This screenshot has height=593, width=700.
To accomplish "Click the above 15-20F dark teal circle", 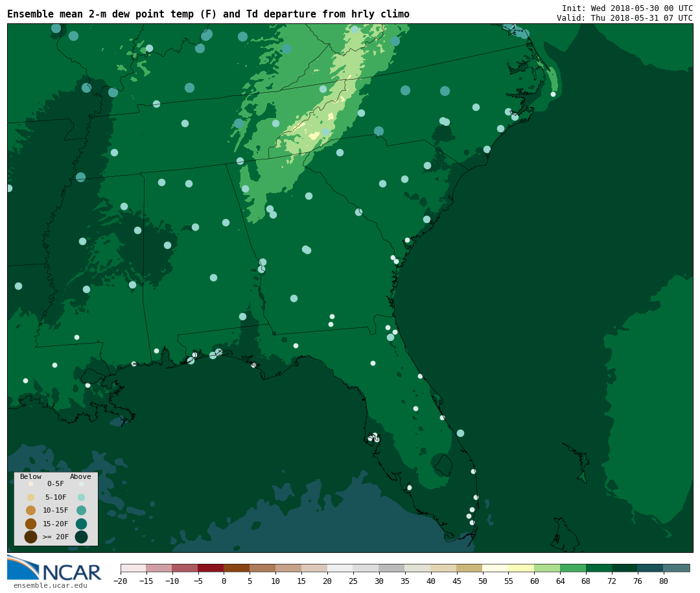I will 81,524.
